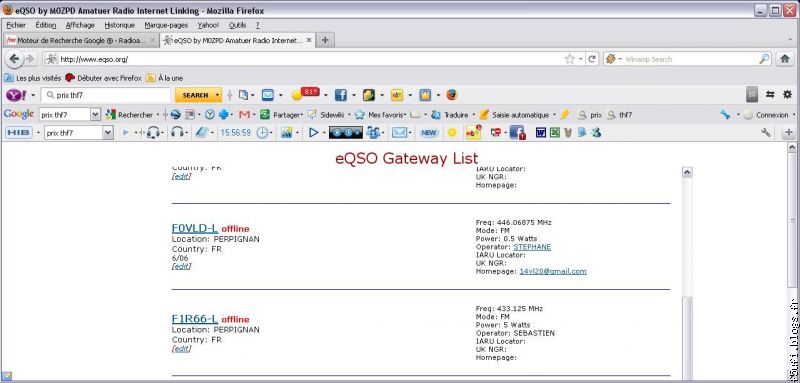Open the Facebook icon in Yahoo toolbar
This screenshot has width=800, height=383.
(340, 95)
